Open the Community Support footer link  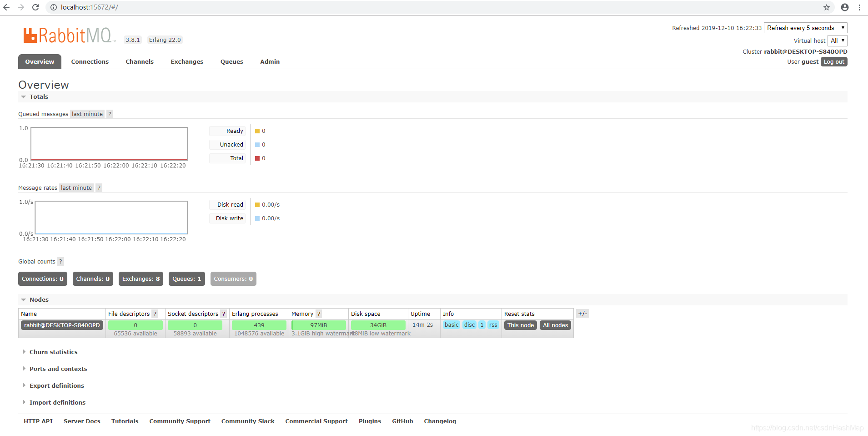[x=180, y=421]
